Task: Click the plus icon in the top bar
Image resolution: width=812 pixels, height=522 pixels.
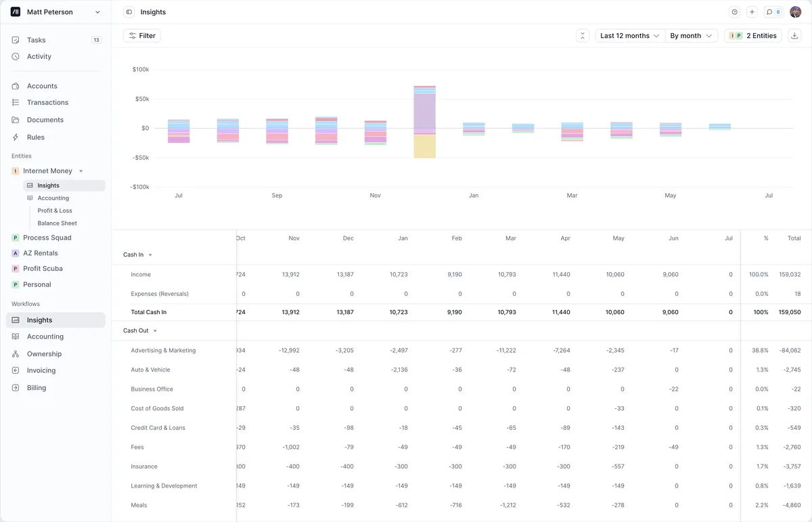Action: coord(752,12)
